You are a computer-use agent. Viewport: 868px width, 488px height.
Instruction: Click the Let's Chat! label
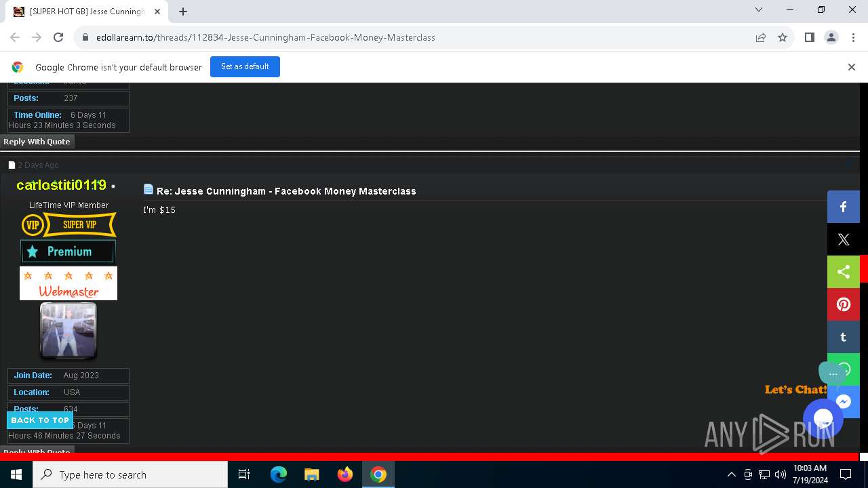[795, 389]
